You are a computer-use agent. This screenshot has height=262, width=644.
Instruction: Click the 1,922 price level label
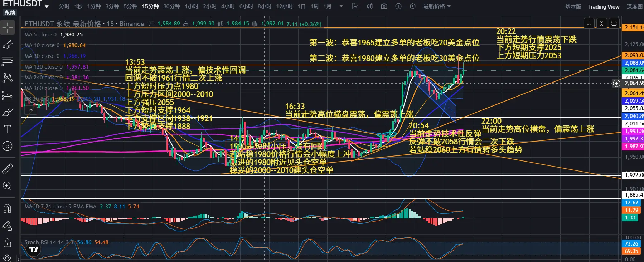[633, 175]
